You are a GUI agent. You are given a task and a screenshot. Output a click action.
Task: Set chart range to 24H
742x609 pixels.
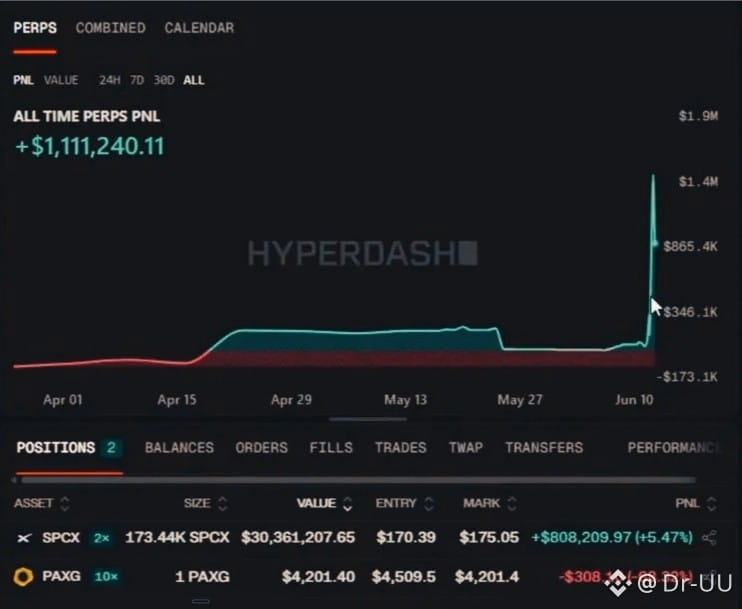pos(109,80)
